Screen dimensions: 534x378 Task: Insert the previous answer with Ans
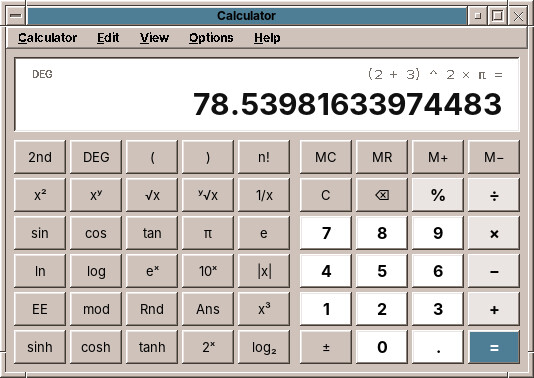pos(208,309)
